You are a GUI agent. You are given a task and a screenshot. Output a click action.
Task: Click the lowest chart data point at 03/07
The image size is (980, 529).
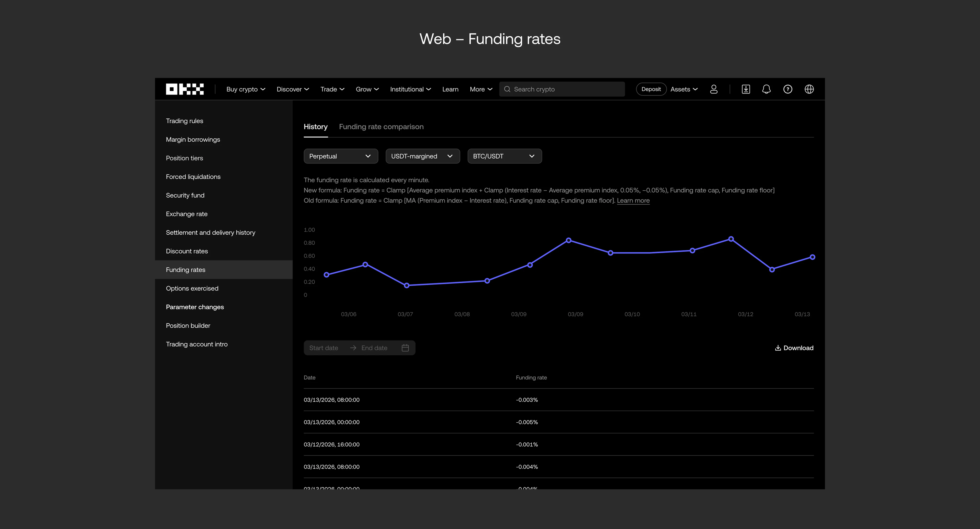click(x=407, y=285)
